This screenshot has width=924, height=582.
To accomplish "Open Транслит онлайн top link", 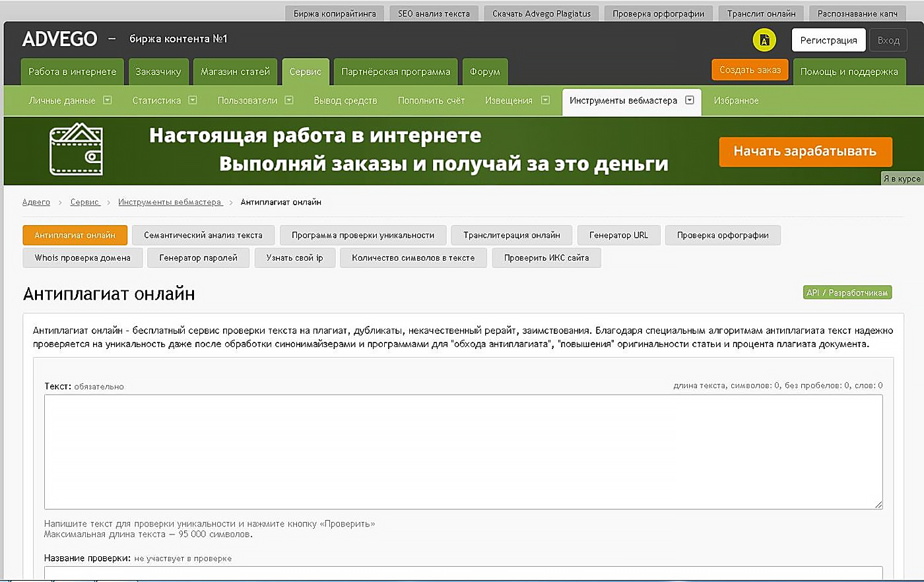I will pyautogui.click(x=761, y=13).
